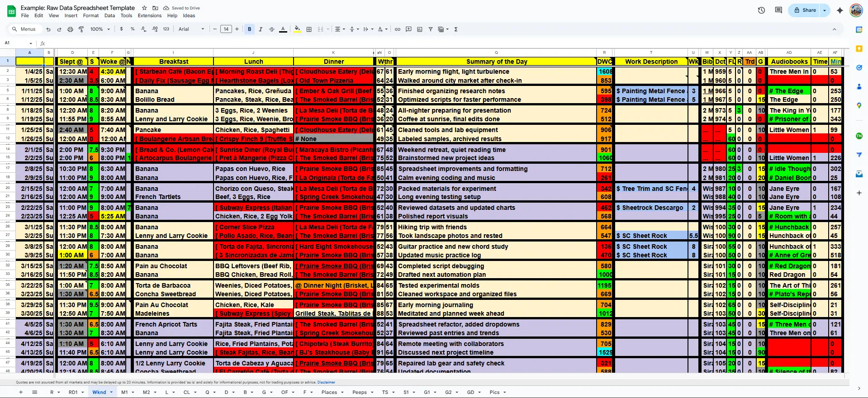Open the Extensions menu
Image resolution: width=868 pixels, height=398 pixels.
[x=149, y=15]
